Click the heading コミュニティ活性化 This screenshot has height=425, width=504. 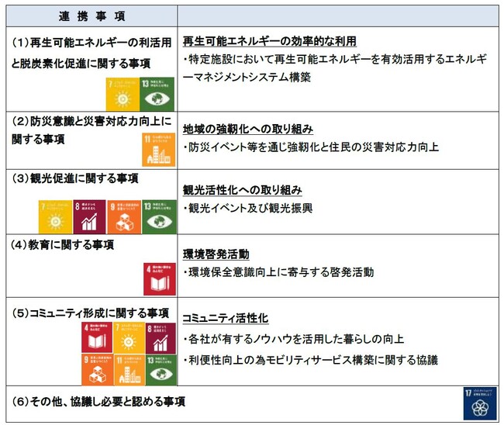click(x=226, y=318)
